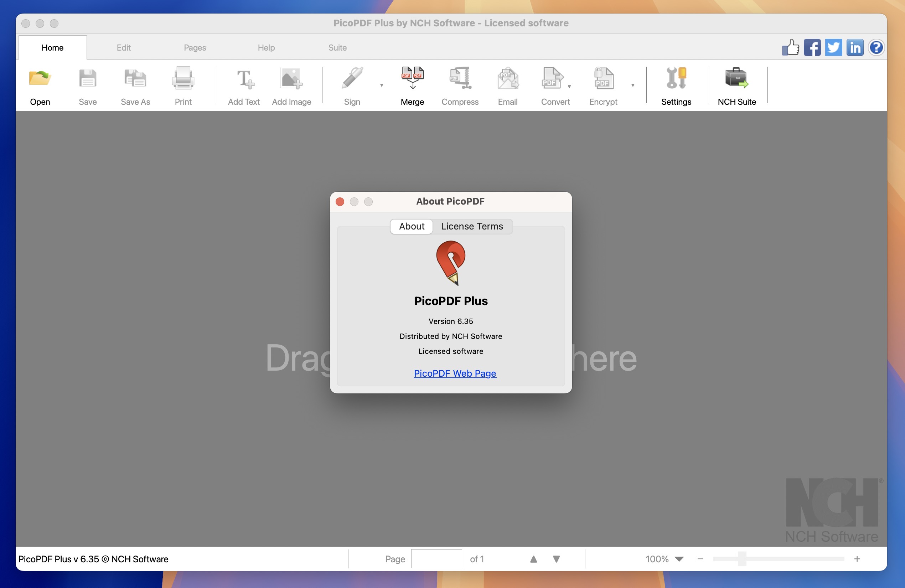Viewport: 905px width, 588px height.
Task: Click the 'Licensed software' dialog text
Action: (x=451, y=351)
